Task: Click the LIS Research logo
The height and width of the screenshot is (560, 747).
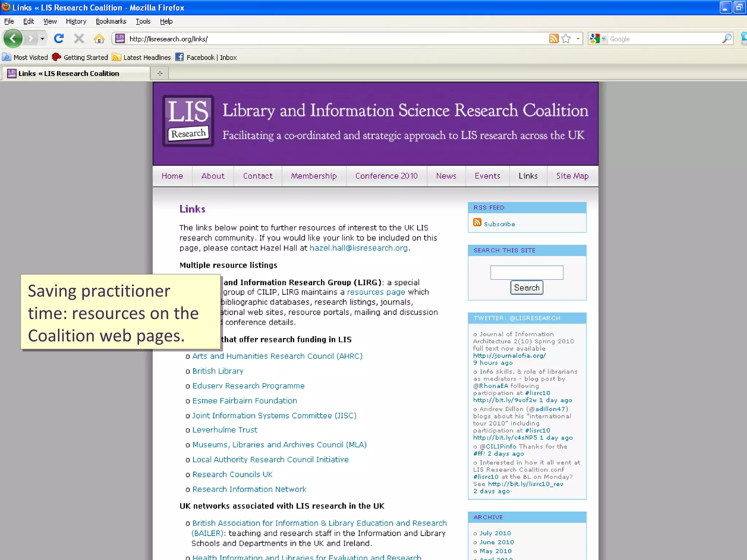Action: (188, 121)
